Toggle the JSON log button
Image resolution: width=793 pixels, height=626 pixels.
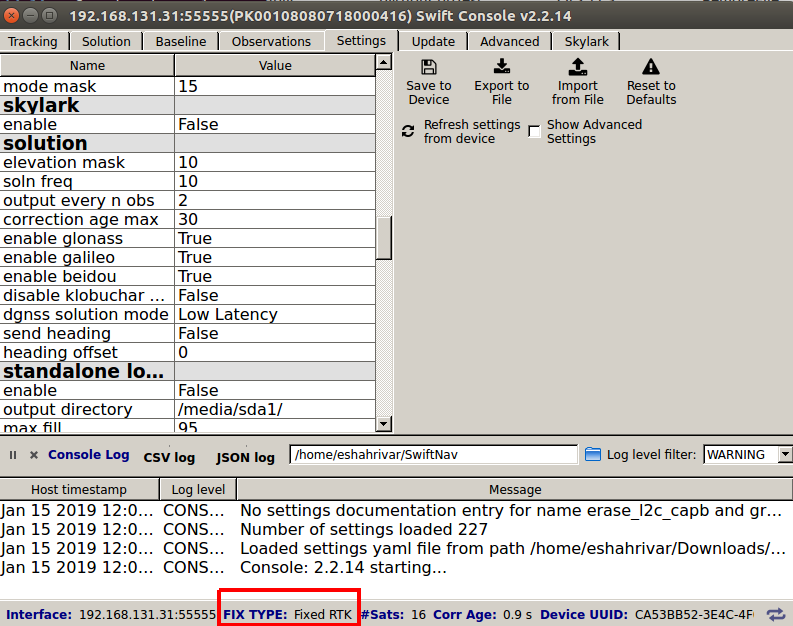pyautogui.click(x=245, y=457)
